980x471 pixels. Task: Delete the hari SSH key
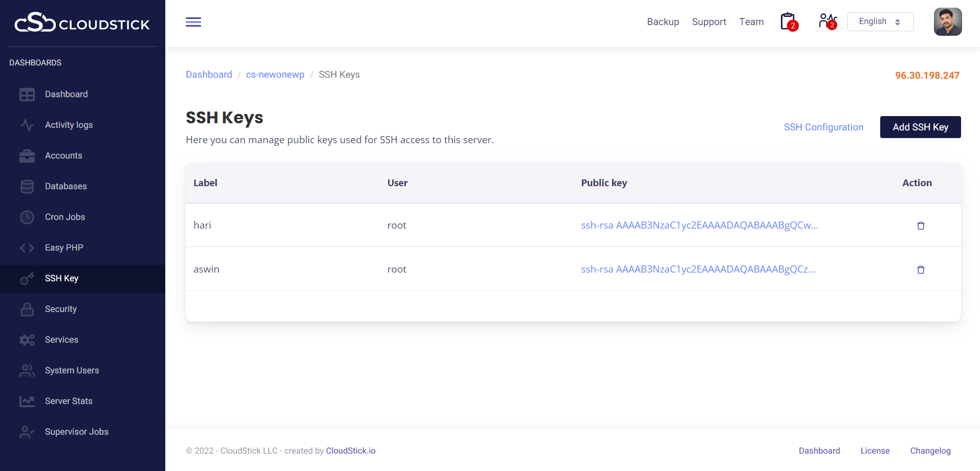920,226
